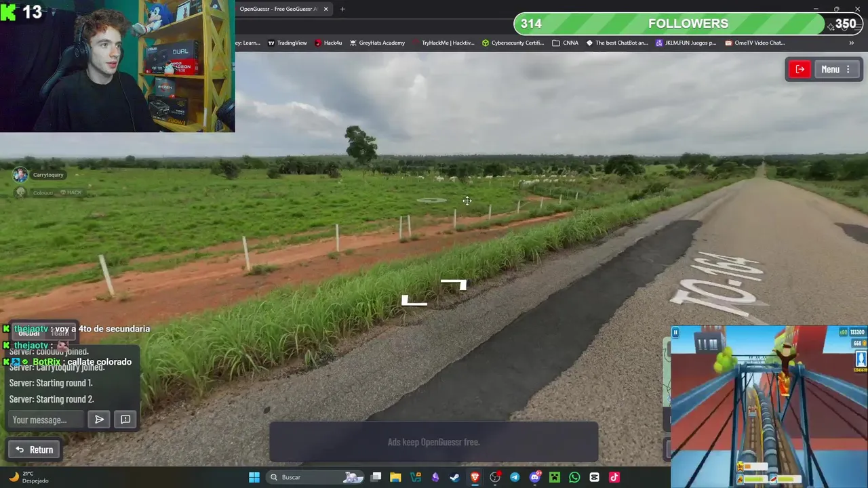The width and height of the screenshot is (868, 488).
Task: Open the VMware-style taskbar icon beside File Explorer
Action: point(416,477)
